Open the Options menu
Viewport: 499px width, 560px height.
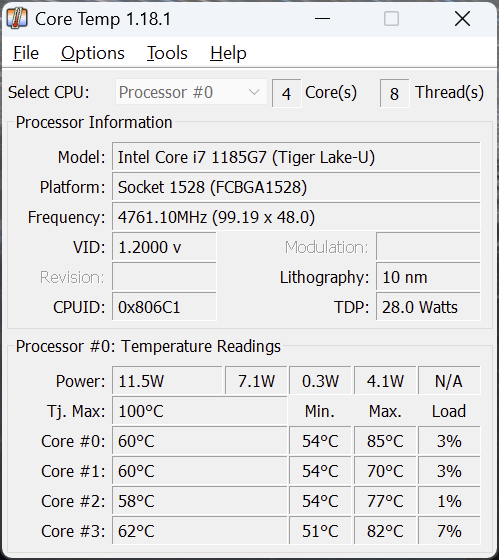93,54
